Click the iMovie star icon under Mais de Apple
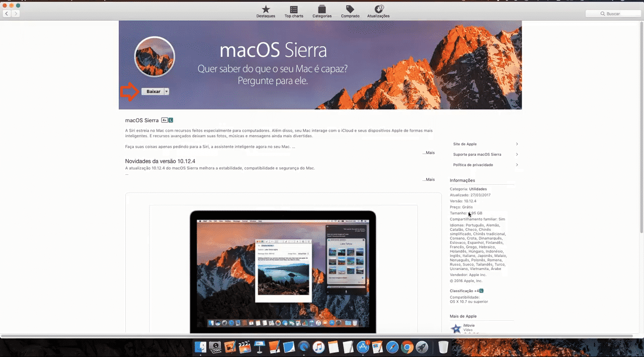 coord(456,329)
